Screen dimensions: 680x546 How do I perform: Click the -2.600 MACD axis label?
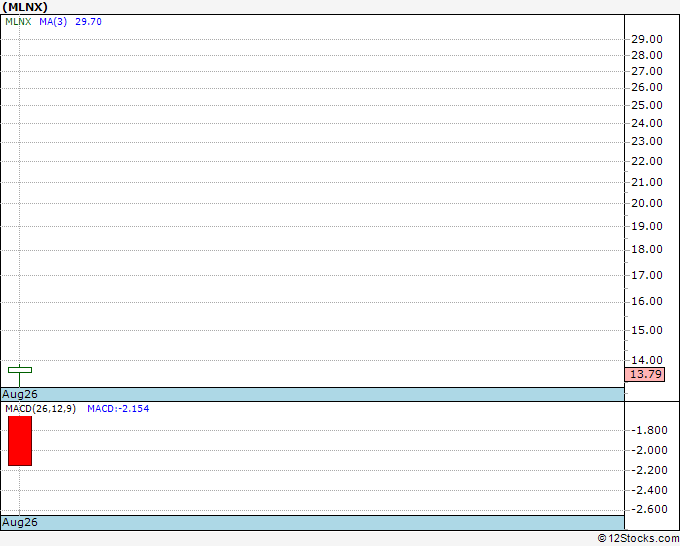pos(649,509)
